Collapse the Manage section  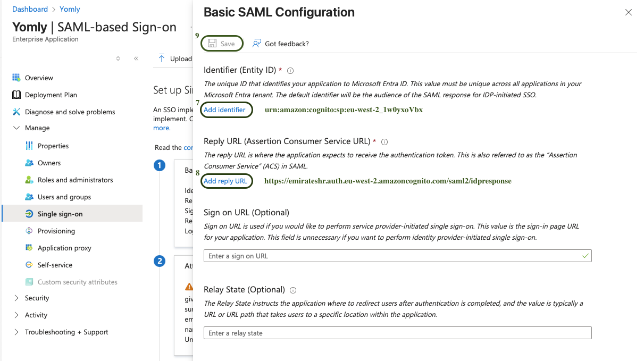point(16,128)
